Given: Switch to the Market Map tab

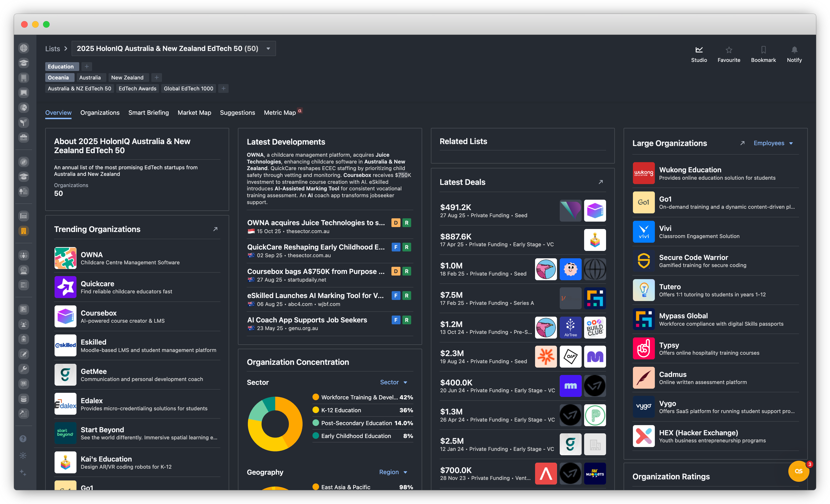Looking at the screenshot, I should pyautogui.click(x=194, y=113).
